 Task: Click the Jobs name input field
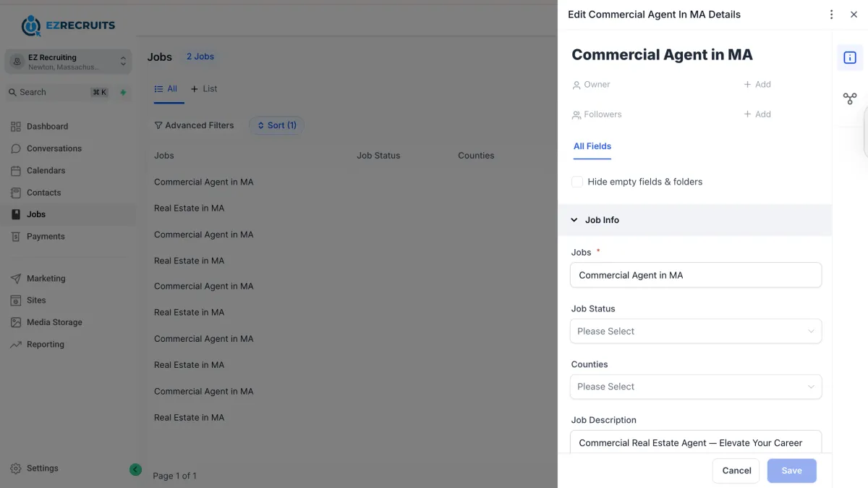(x=696, y=275)
